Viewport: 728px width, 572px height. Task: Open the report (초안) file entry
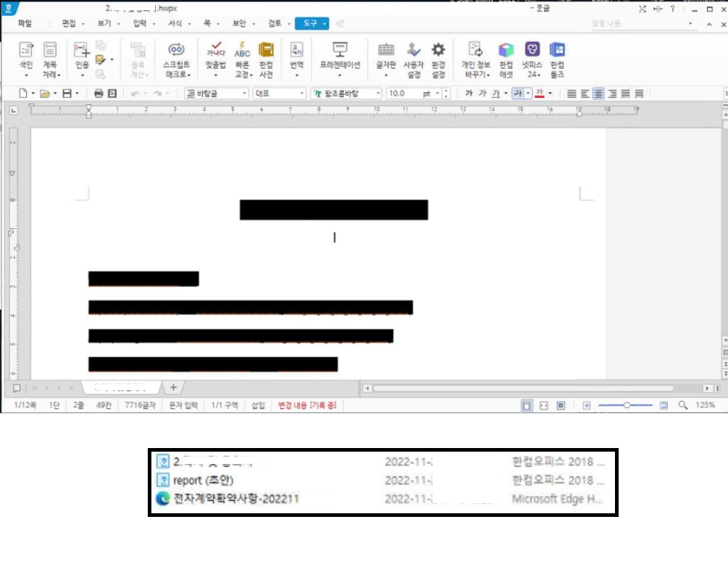[x=204, y=480]
